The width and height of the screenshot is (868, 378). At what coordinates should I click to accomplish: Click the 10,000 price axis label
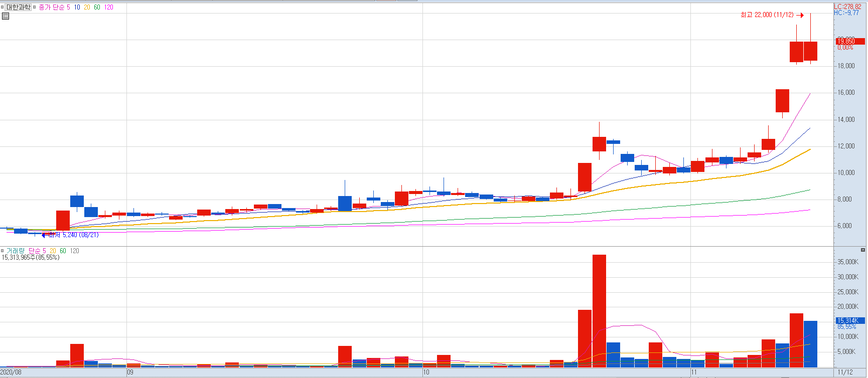coord(846,172)
